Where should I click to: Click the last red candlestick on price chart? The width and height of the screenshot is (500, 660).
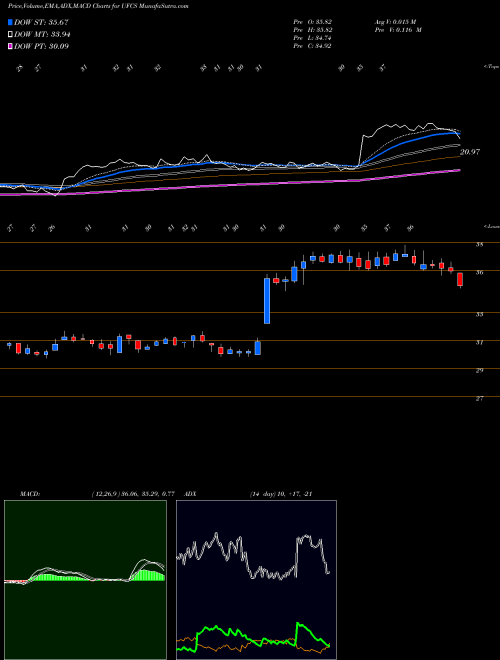click(x=460, y=279)
